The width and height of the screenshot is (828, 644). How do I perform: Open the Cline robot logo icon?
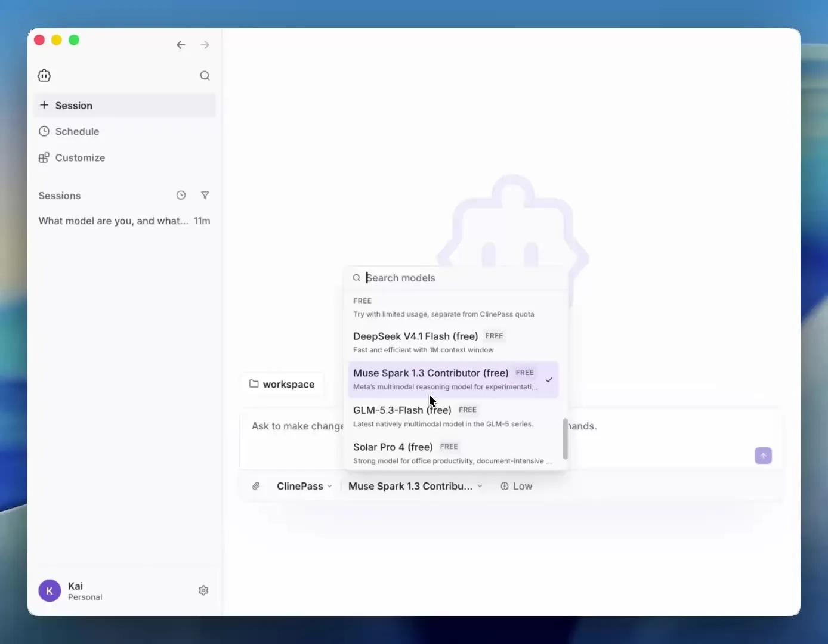44,76
